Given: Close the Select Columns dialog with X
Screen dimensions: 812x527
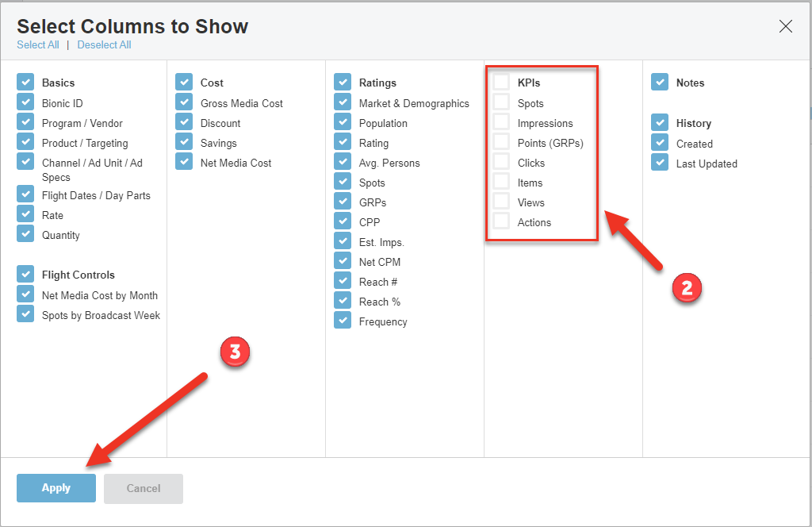Looking at the screenshot, I should tap(785, 26).
